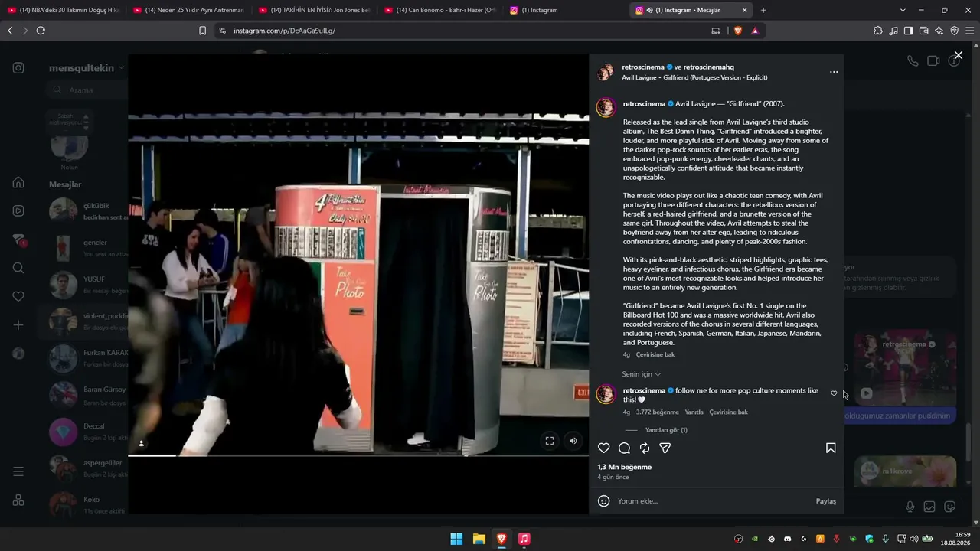This screenshot has height=551, width=980.
Task: Like the 'follow me for more' comment
Action: tap(834, 393)
